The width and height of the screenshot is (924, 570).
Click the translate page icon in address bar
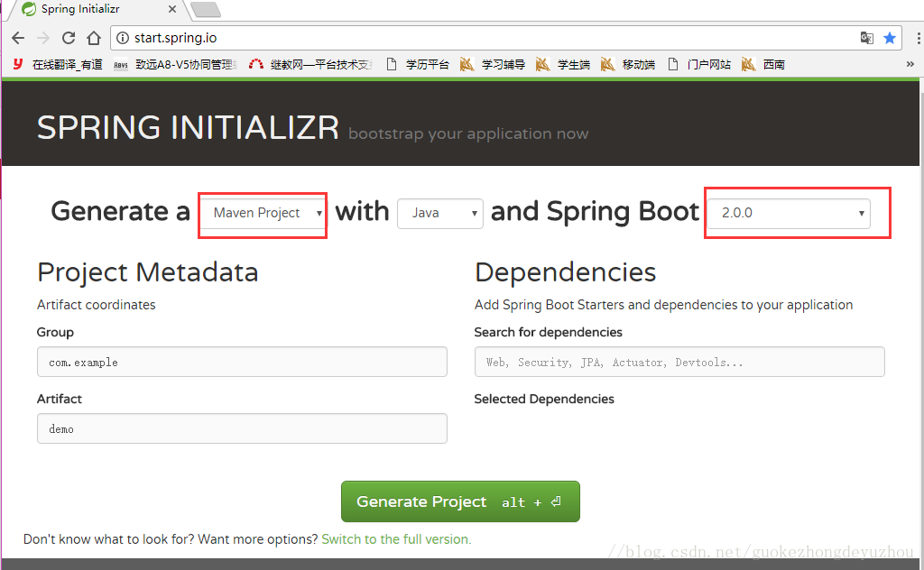point(866,38)
